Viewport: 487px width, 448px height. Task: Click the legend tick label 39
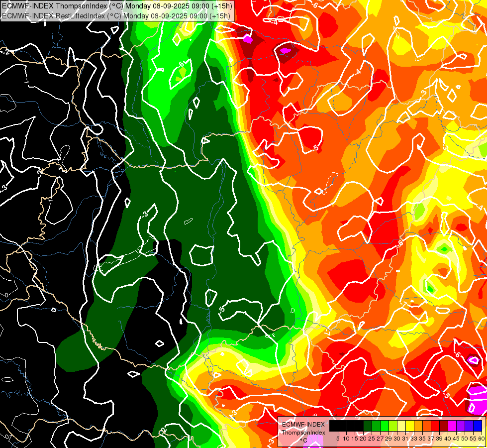(x=439, y=439)
